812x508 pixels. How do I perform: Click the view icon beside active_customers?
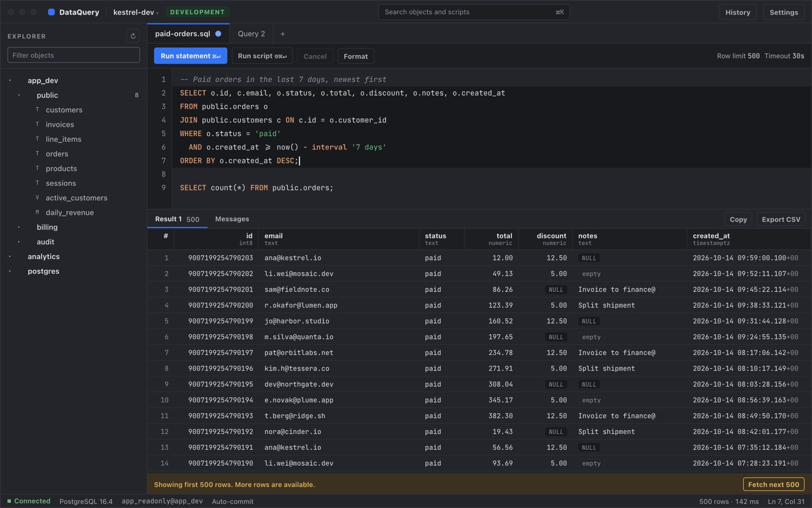pyautogui.click(x=38, y=198)
